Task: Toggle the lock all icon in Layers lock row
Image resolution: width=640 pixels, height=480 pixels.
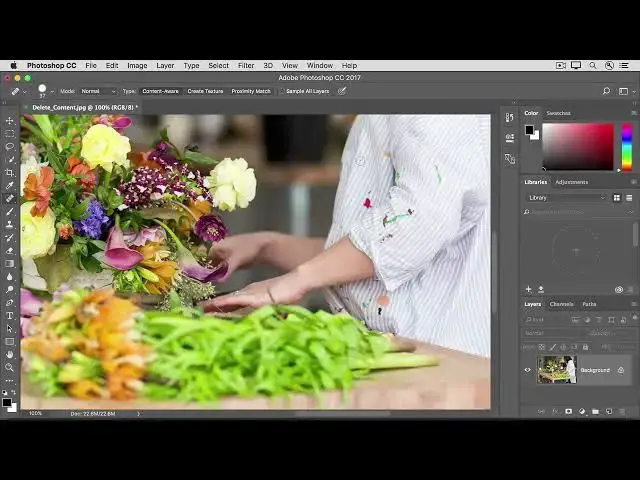Action: click(585, 347)
